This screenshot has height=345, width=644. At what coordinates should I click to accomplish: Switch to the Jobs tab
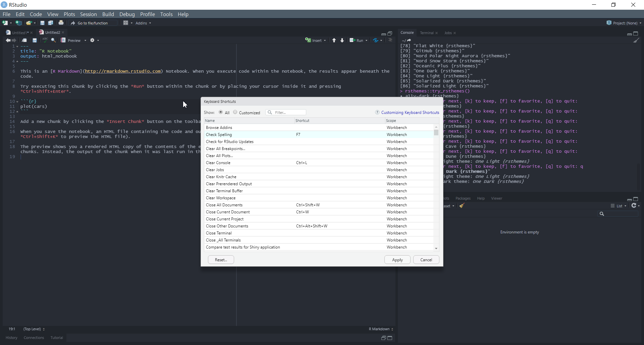(448, 33)
